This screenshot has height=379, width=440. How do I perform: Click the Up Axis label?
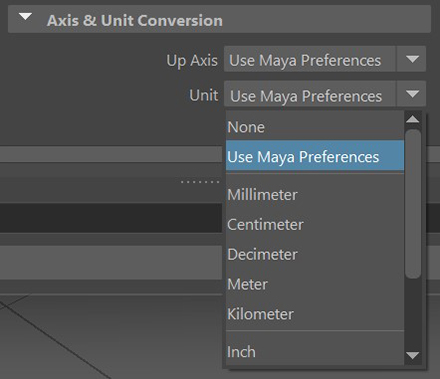(192, 61)
